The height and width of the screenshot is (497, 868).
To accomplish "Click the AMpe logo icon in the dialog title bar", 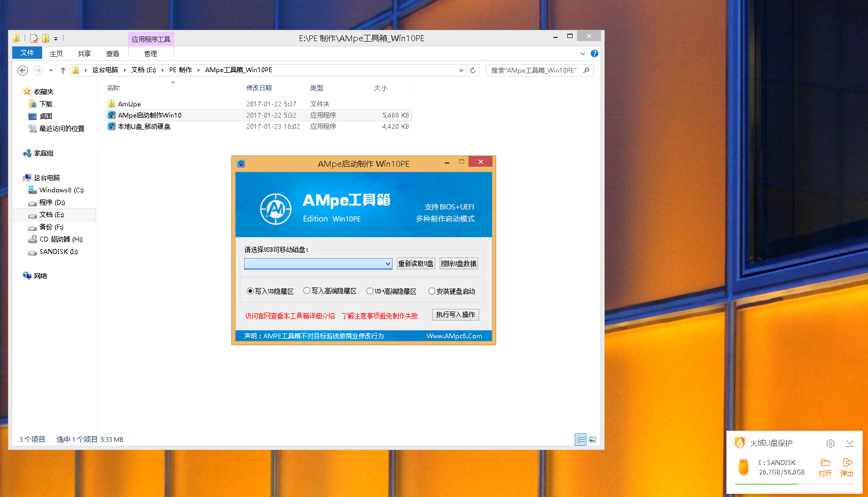I will 241,164.
